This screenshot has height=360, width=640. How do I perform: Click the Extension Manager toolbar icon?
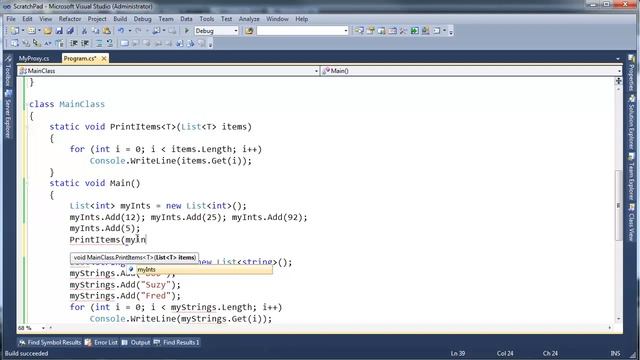click(x=425, y=31)
